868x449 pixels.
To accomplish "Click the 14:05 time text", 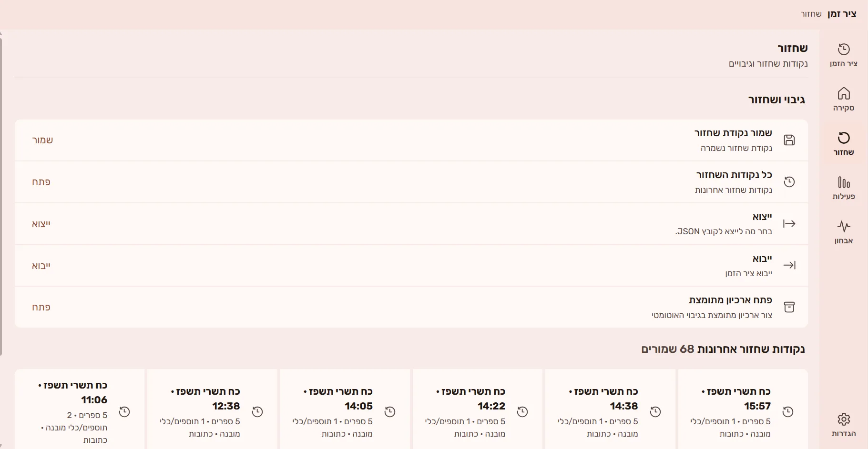I will [358, 406].
